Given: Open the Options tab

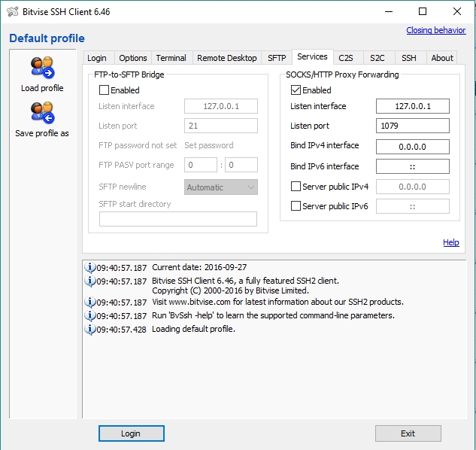Looking at the screenshot, I should click(133, 58).
